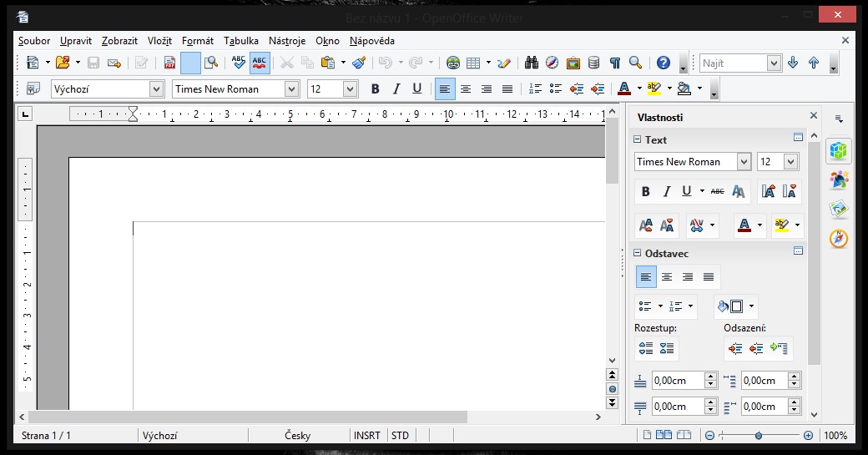The height and width of the screenshot is (455, 868).
Task: Open Gallery icon in the toolbar
Action: click(x=573, y=63)
